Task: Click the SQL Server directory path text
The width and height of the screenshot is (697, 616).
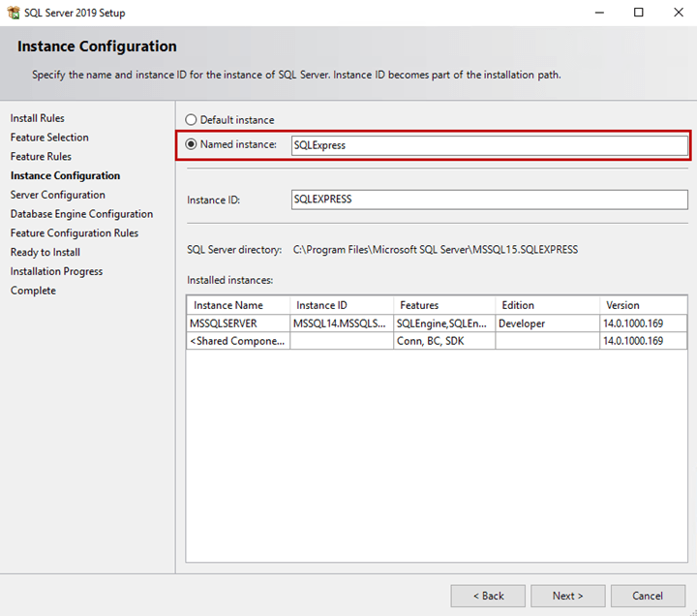Action: pyautogui.click(x=436, y=250)
